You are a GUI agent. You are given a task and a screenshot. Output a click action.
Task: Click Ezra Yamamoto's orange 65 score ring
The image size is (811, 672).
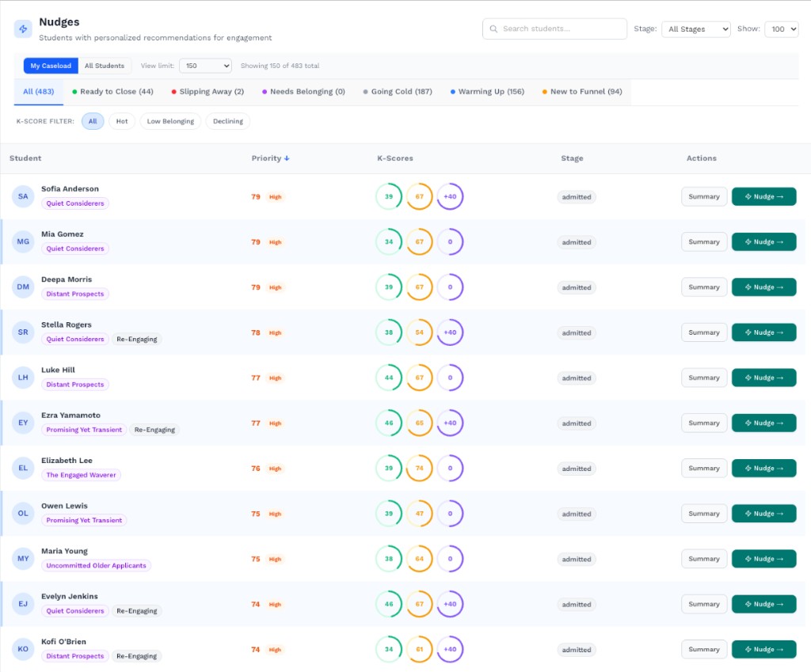[420, 423]
